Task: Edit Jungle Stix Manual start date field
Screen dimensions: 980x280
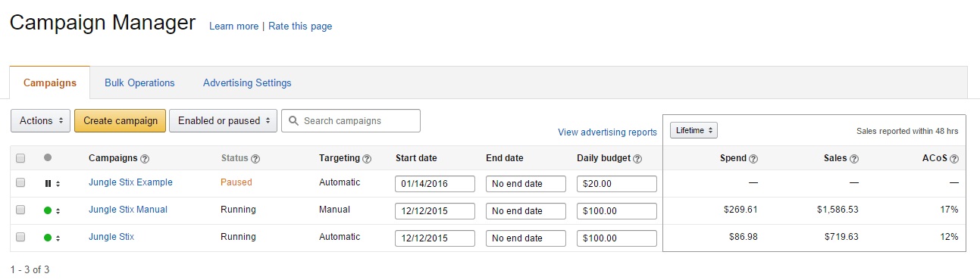Action: click(435, 211)
